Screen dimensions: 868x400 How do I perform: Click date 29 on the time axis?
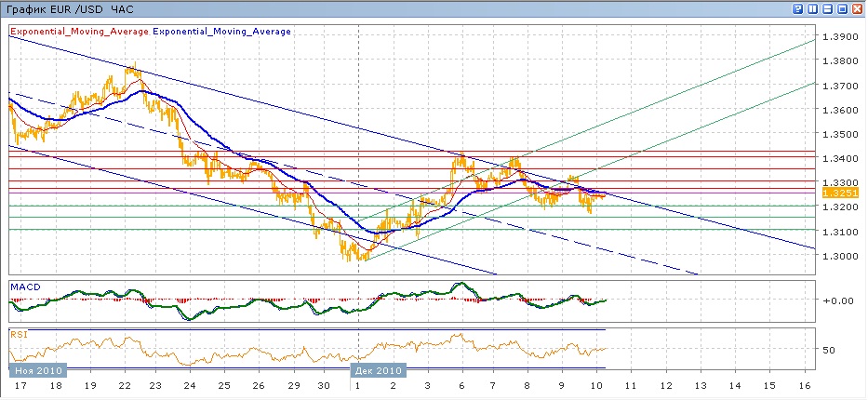click(x=293, y=385)
